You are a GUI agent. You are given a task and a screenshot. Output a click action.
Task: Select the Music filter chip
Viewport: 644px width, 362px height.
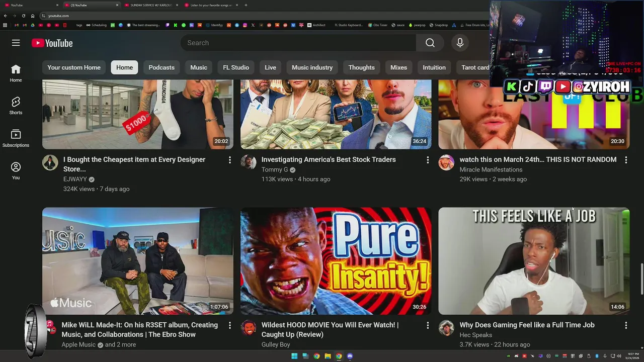click(x=199, y=67)
